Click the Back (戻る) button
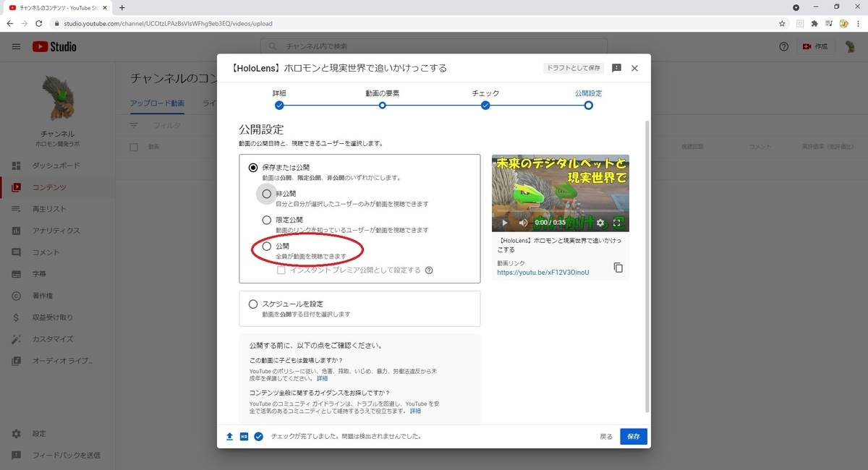The width and height of the screenshot is (868, 470). 606,437
